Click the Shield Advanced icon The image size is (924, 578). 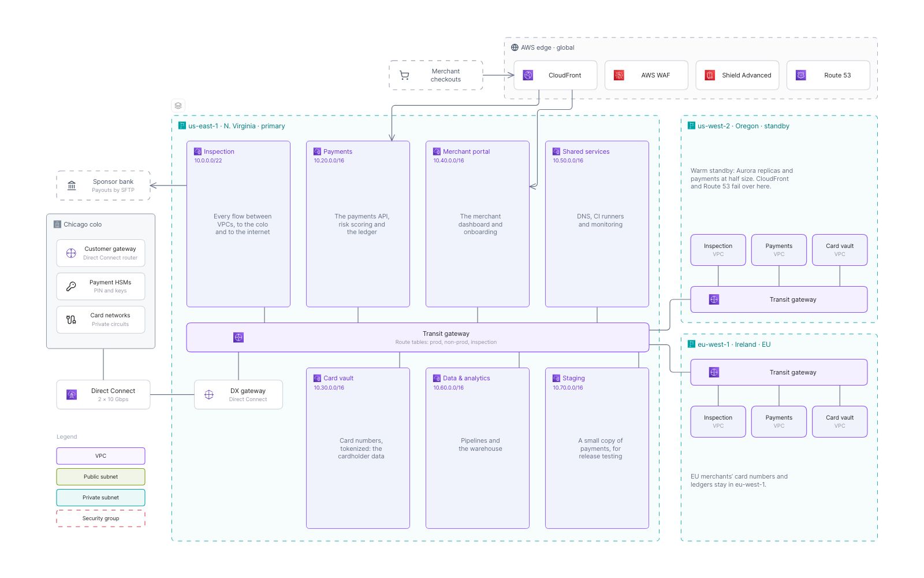(710, 75)
